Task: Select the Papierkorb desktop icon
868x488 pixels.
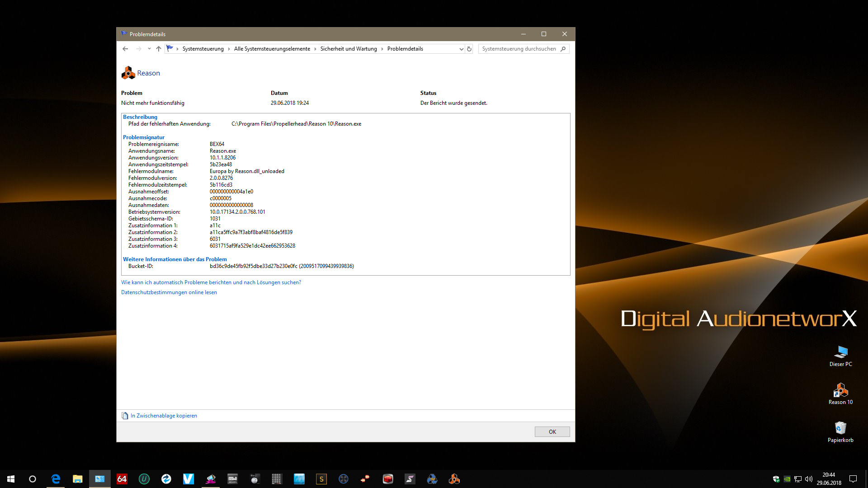Action: click(x=840, y=432)
